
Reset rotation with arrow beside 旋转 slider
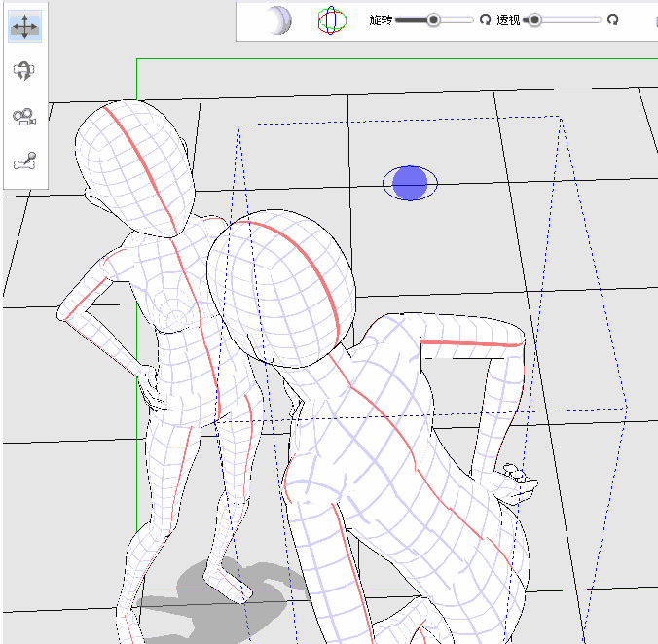click(x=485, y=19)
